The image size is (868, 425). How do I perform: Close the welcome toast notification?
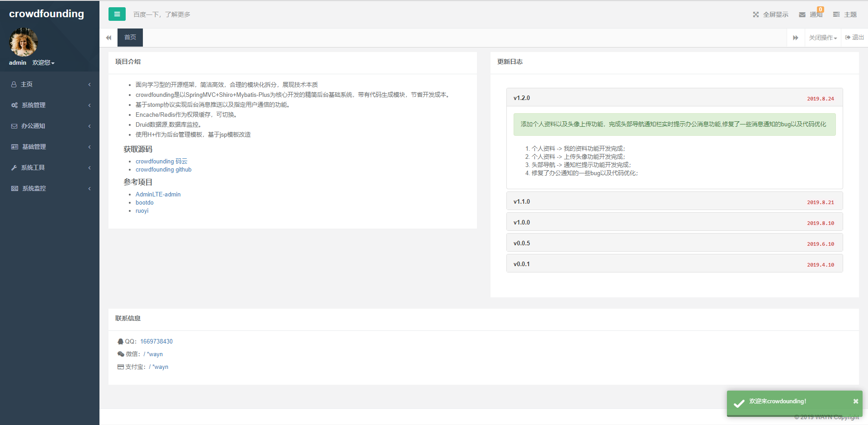click(x=856, y=401)
